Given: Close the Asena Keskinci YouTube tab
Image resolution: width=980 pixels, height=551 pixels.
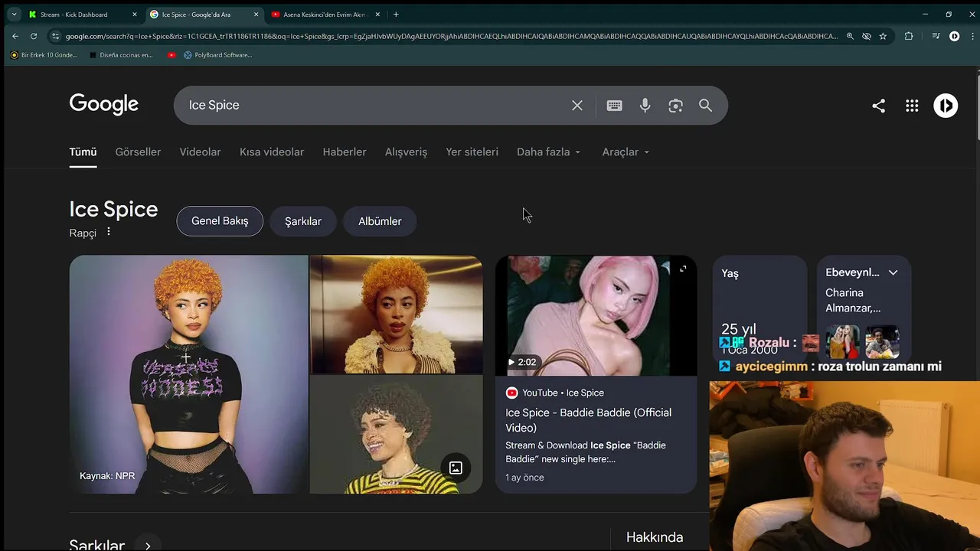Looking at the screenshot, I should click(378, 15).
